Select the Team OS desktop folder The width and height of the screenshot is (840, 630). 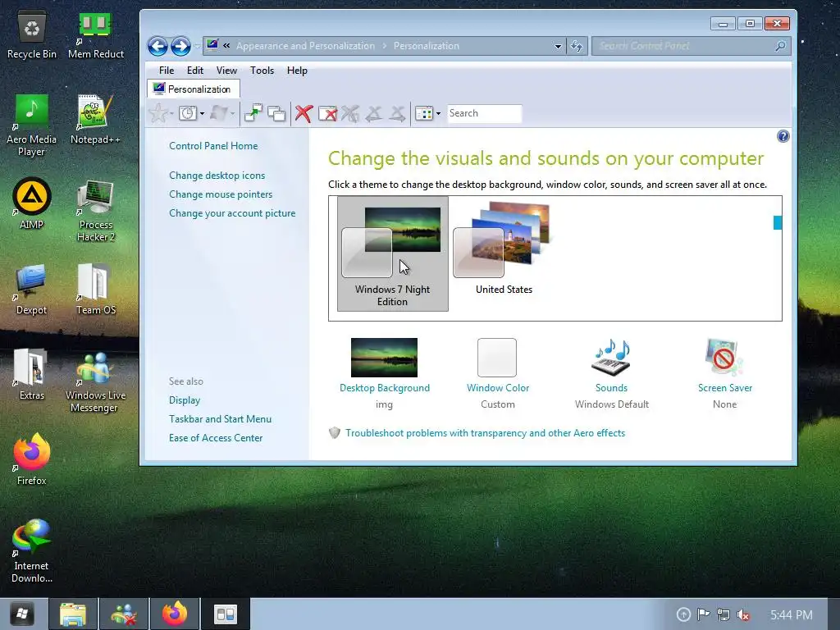tap(95, 290)
